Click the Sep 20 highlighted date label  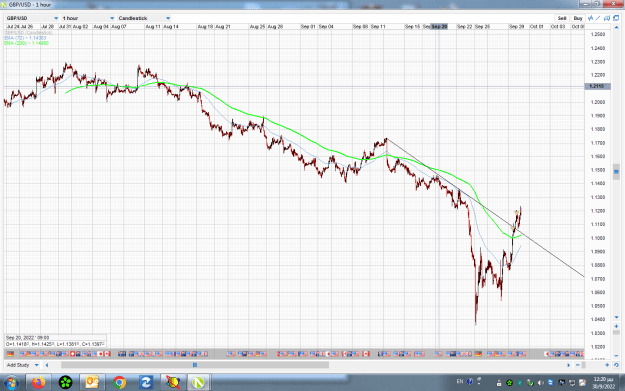pyautogui.click(x=439, y=27)
